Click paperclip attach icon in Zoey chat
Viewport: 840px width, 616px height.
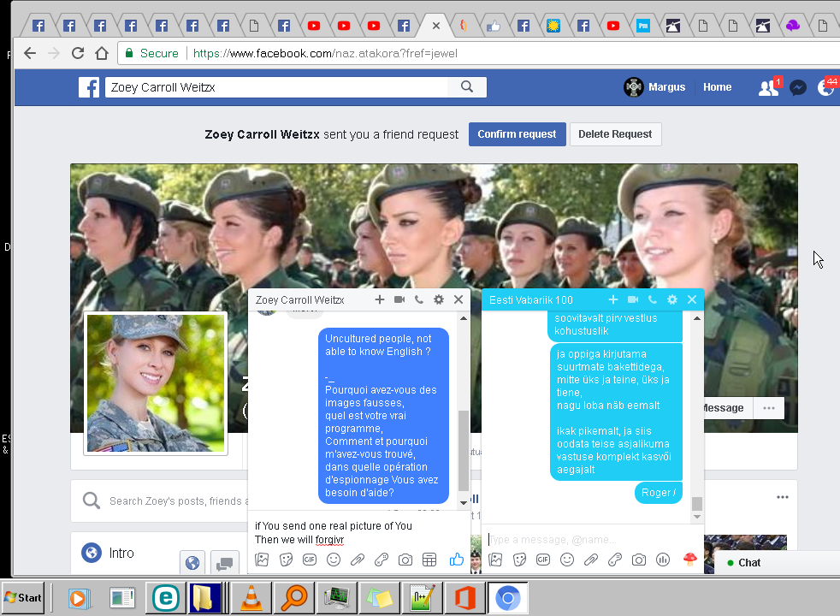coord(358,560)
